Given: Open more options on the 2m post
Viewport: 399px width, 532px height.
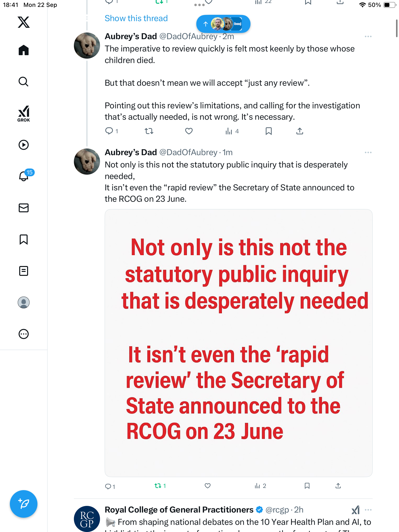Looking at the screenshot, I should tap(368, 36).
